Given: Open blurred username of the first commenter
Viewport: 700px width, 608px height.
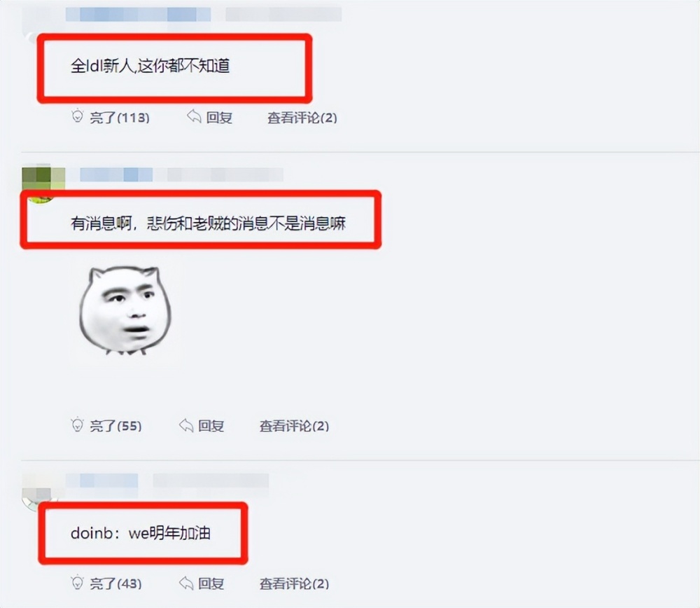Looking at the screenshot, I should [138, 14].
